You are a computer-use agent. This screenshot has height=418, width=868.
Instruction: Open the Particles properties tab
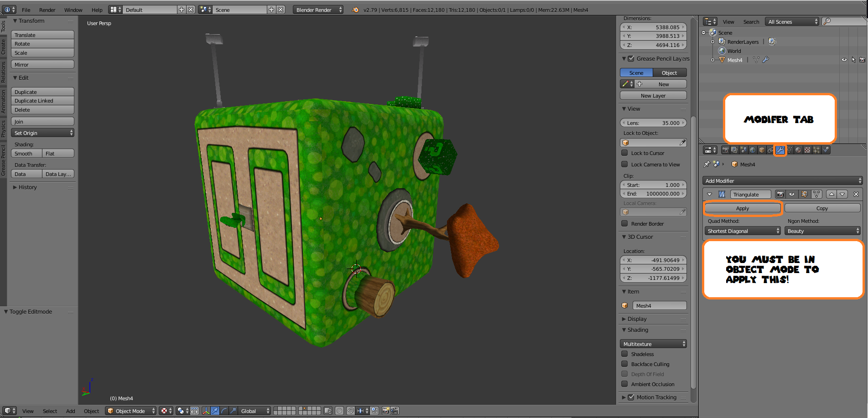(816, 150)
